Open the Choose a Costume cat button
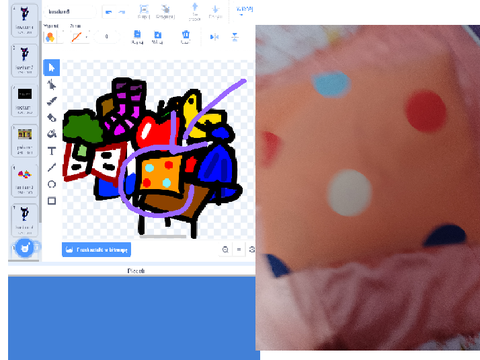480x360 pixels. click(x=25, y=248)
